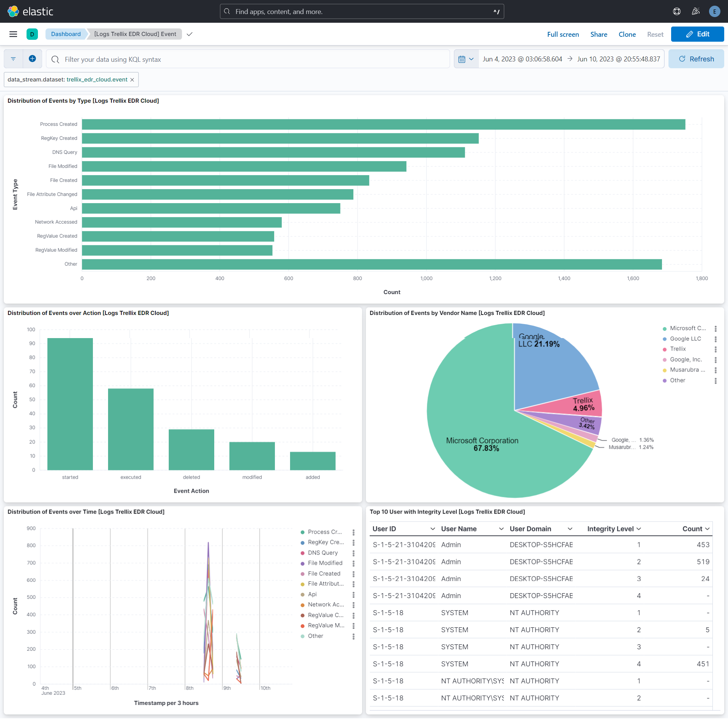Viewport: 728px width, 719px height.
Task: Open options for DNS Query legend item
Action: [353, 553]
